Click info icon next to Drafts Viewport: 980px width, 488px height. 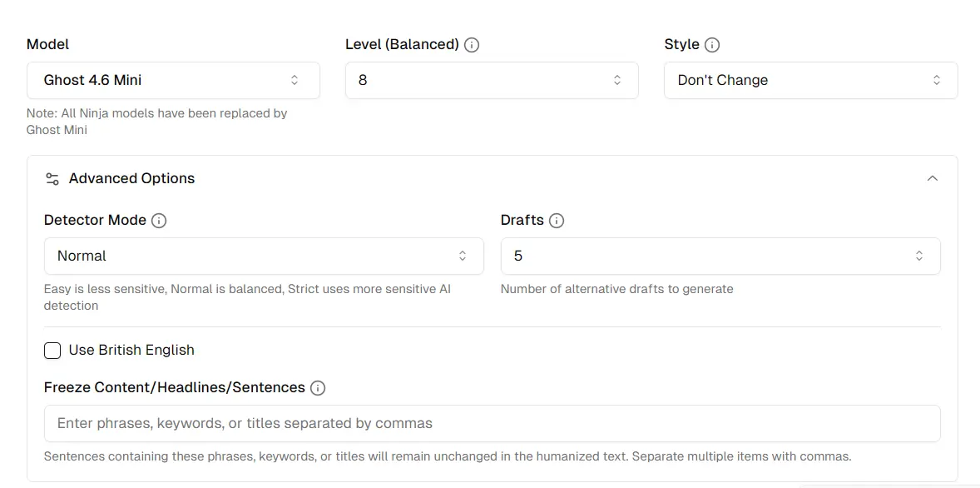click(557, 221)
